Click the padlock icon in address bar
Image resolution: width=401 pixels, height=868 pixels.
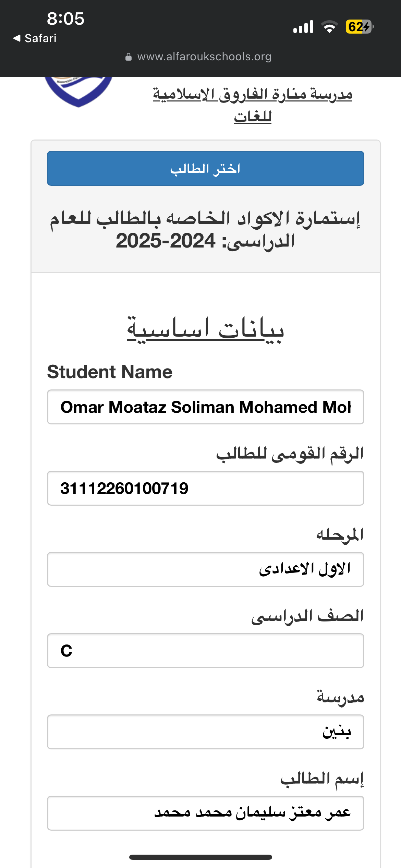pyautogui.click(x=129, y=57)
